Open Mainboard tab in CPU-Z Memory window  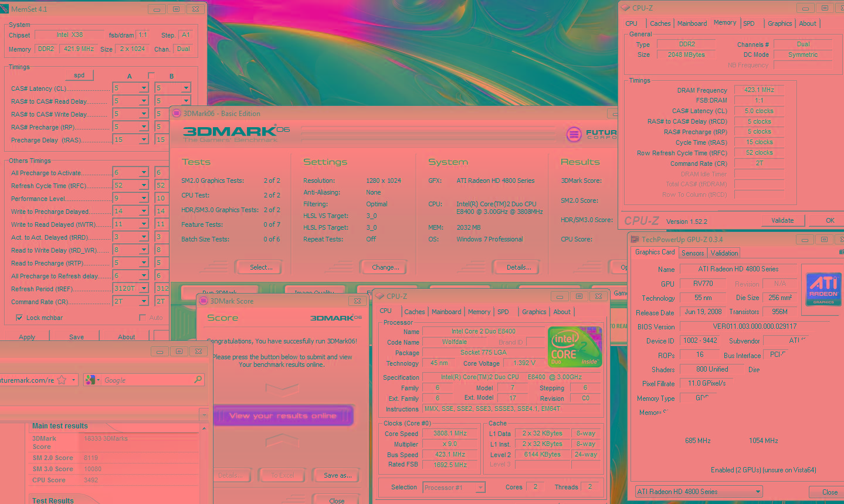692,23
